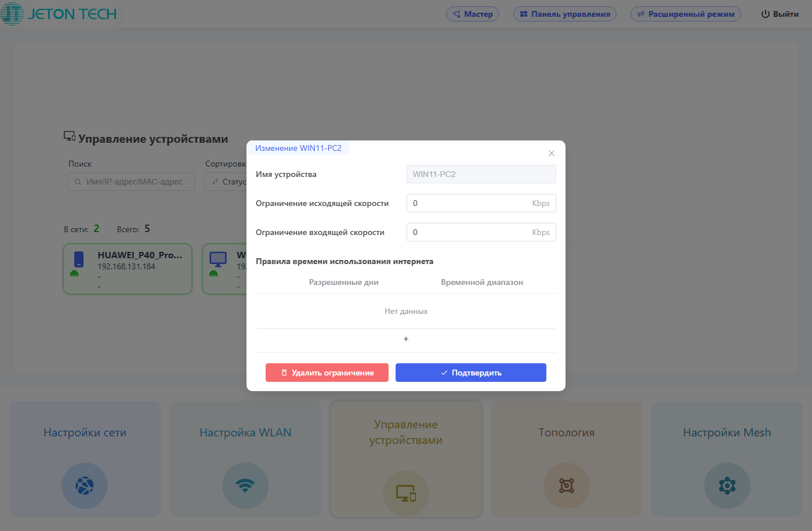Open the Мастер wizard
Image resolution: width=812 pixels, height=531 pixels.
pos(473,14)
